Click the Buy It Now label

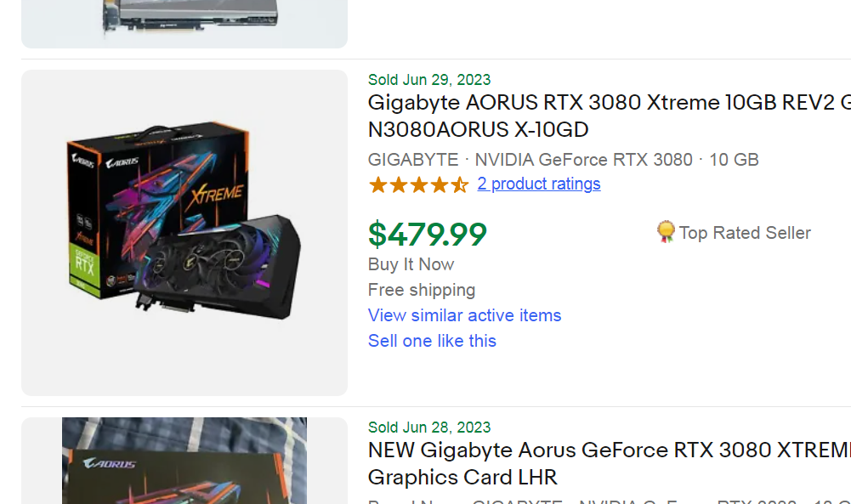click(411, 264)
